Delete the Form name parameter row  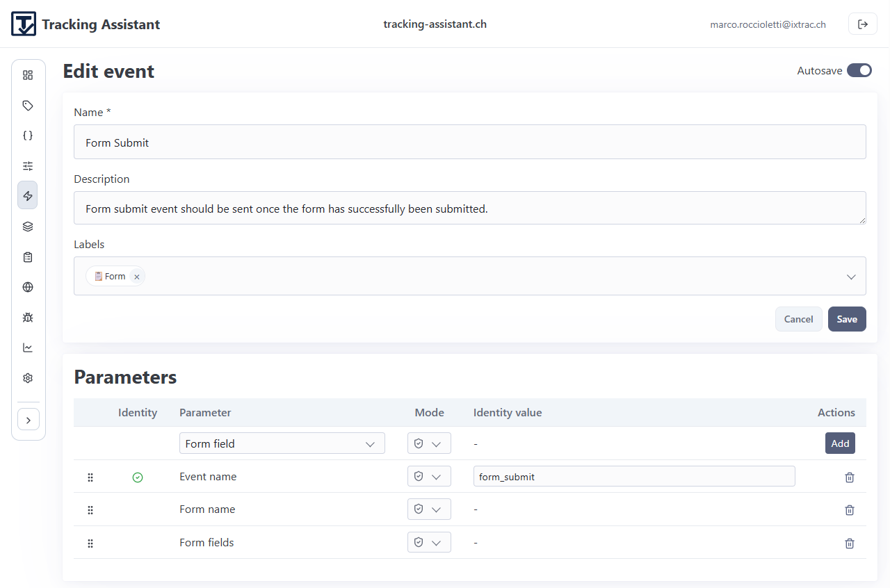(x=849, y=510)
